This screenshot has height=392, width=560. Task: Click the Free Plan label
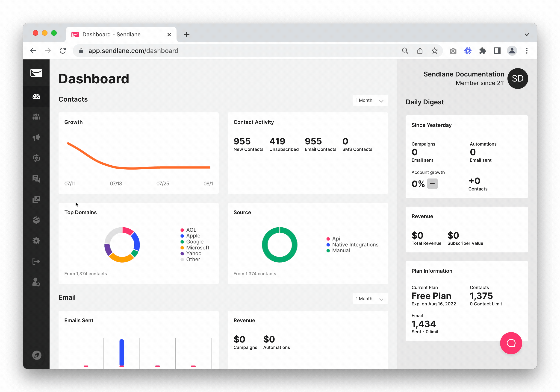tap(431, 296)
